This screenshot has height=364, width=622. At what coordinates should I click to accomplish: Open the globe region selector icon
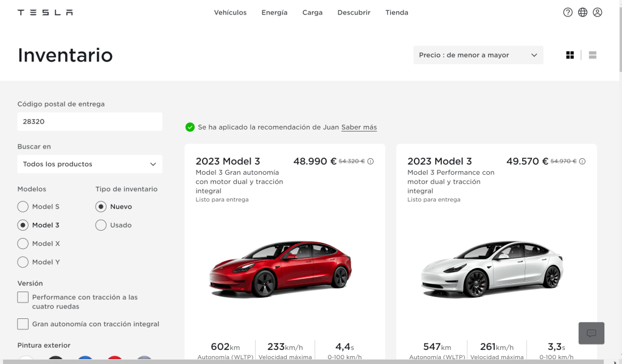582,12
